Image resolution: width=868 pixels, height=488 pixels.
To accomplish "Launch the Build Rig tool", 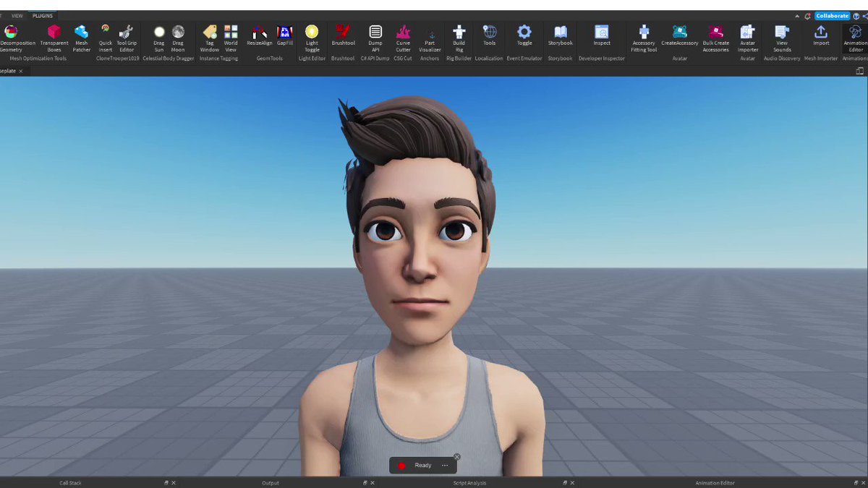I will pyautogui.click(x=459, y=36).
